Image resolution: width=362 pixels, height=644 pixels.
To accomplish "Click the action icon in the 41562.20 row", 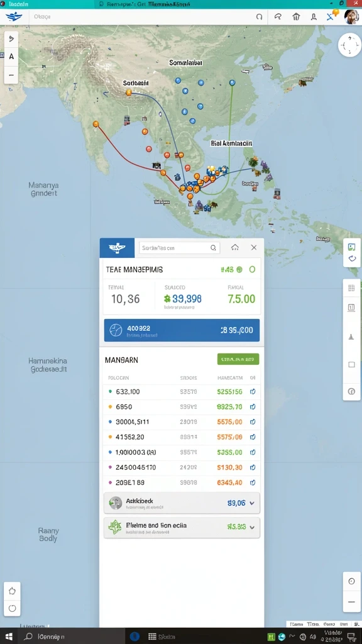I will [253, 437].
